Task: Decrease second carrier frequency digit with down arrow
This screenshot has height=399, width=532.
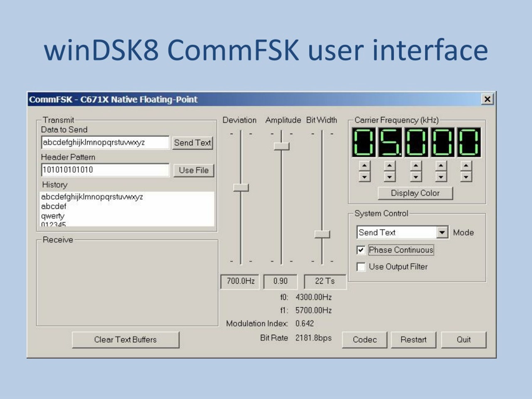Action: [390, 177]
